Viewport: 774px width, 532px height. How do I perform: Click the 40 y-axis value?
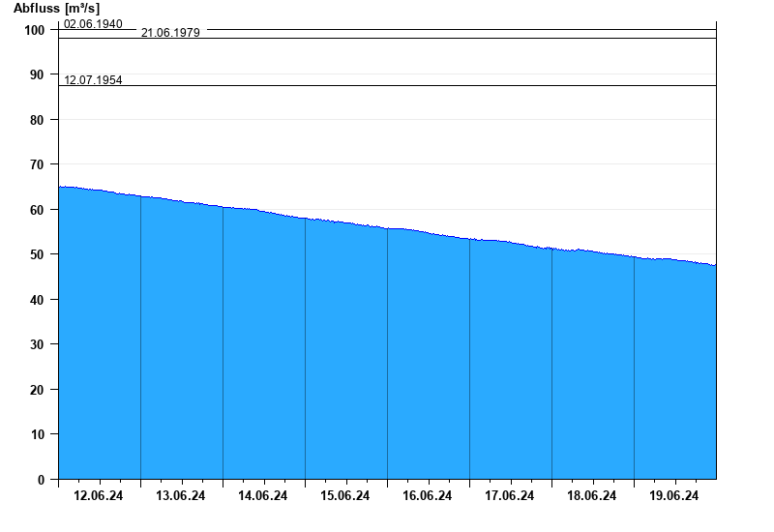37,300
